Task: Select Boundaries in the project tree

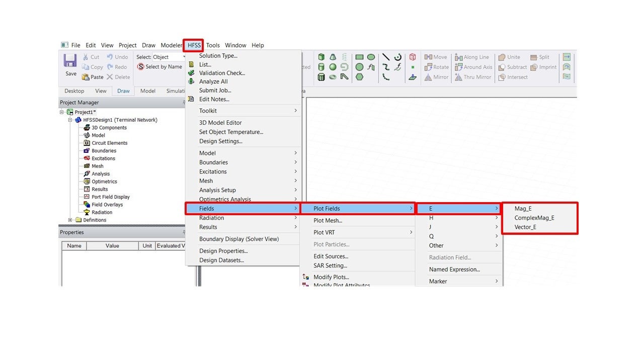Action: [104, 151]
